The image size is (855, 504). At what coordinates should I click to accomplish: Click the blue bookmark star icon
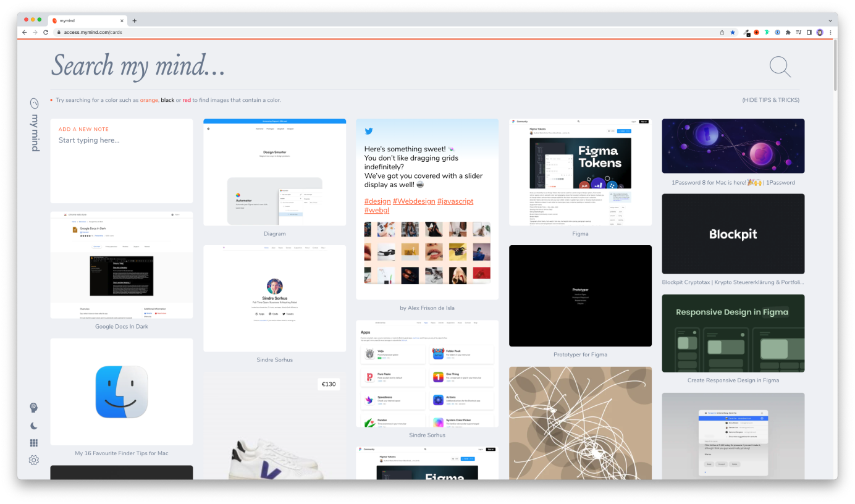[x=733, y=32]
